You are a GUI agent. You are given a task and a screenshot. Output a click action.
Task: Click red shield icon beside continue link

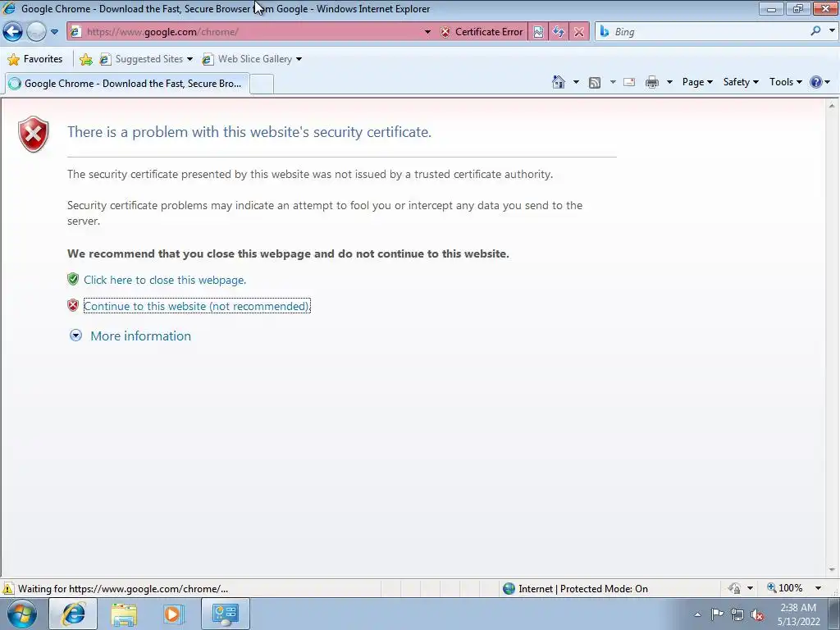(x=73, y=305)
